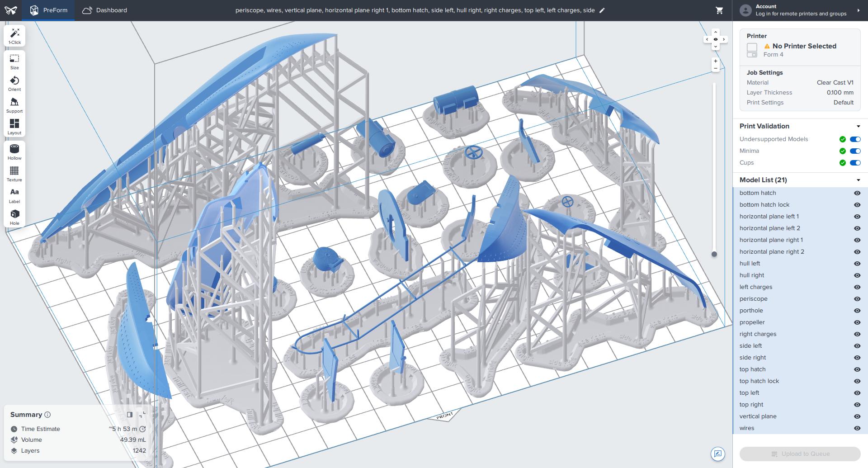
Task: Click Log in for remote printers
Action: coord(801,14)
